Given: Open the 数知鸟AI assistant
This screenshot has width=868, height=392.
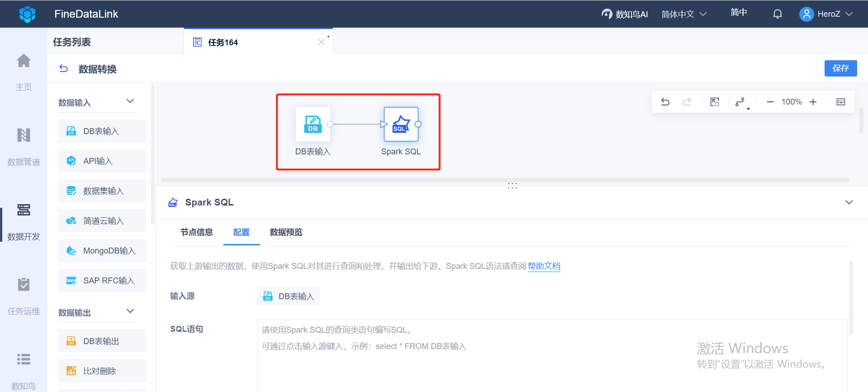Looking at the screenshot, I should tap(625, 14).
